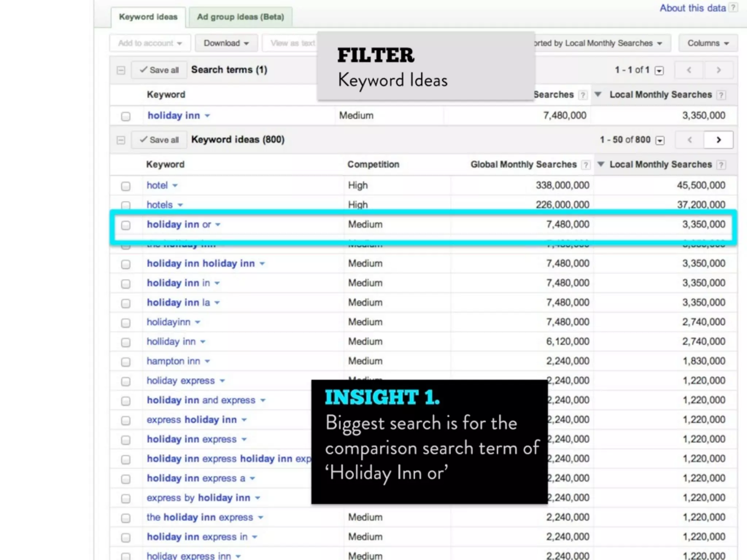Click Save all for Keyword ideas
The height and width of the screenshot is (560, 747).
point(159,140)
